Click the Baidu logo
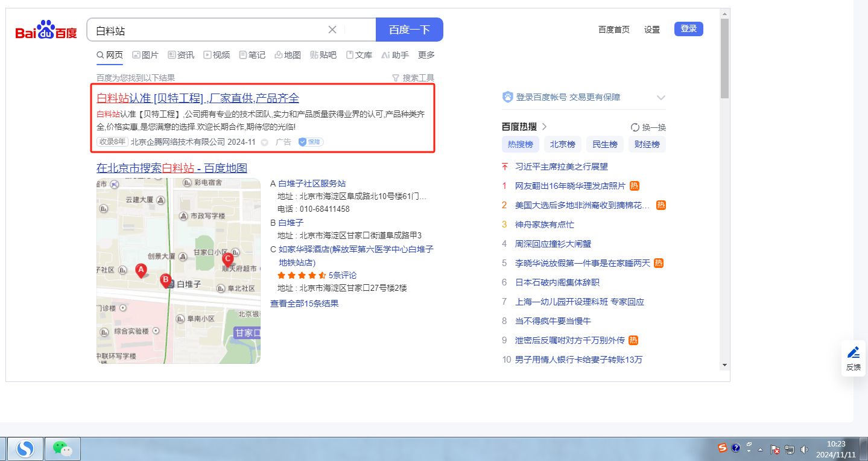The height and width of the screenshot is (461, 868). tap(46, 30)
